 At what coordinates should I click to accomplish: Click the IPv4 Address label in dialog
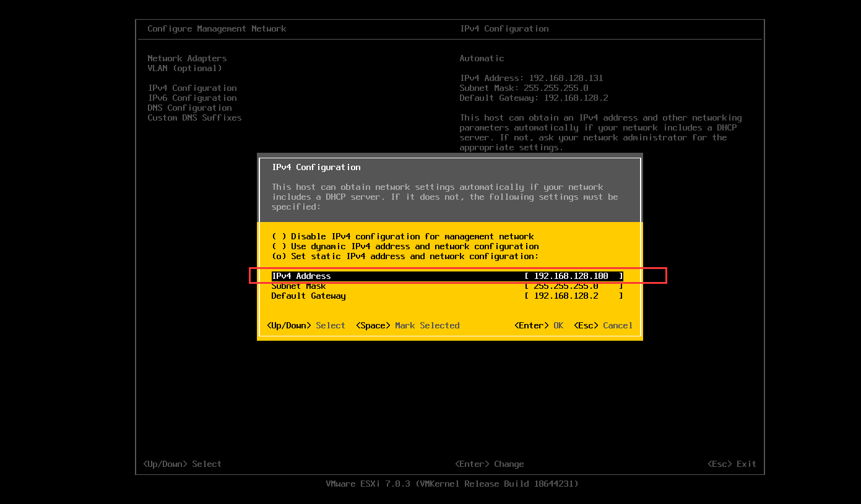(x=301, y=276)
